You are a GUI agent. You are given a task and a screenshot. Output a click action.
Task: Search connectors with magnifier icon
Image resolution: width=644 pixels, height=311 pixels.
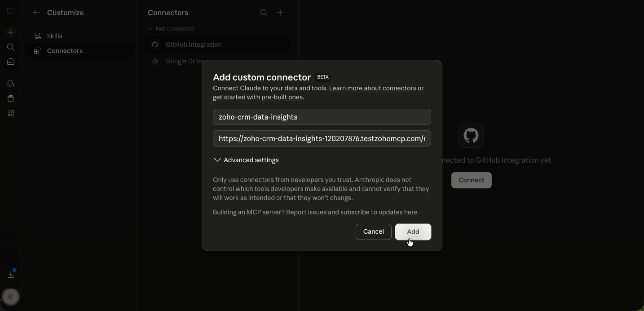[x=264, y=13]
